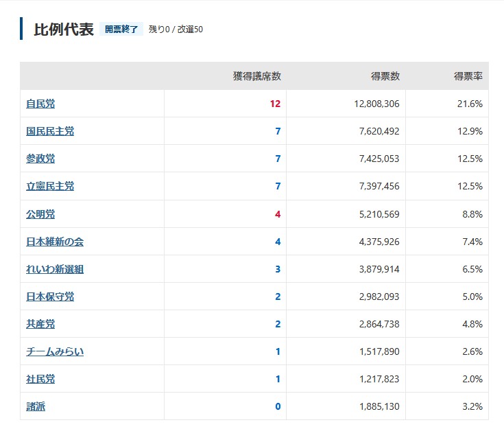Viewport: 504px width, 429px height.
Task: Open the れいわ新選組 link
Action: [x=55, y=269]
